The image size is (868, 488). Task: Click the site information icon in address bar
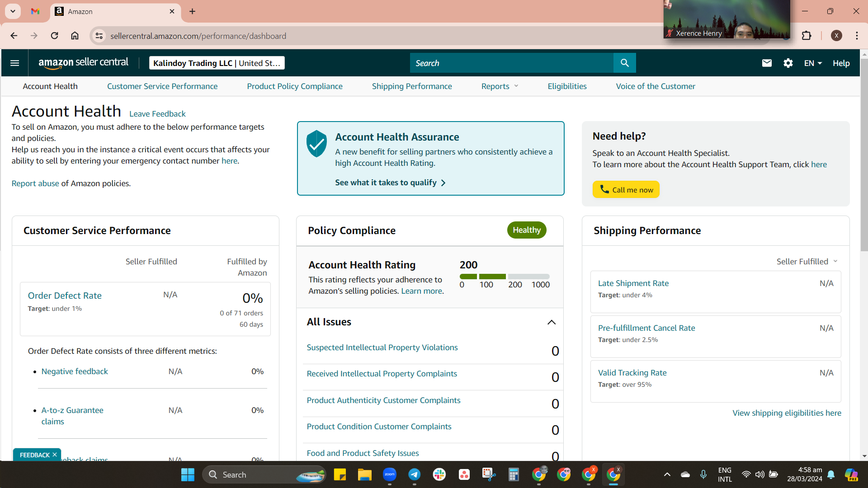click(99, 36)
